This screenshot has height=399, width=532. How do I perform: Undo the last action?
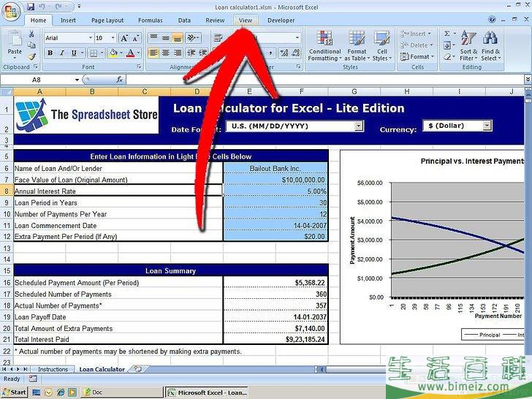coord(42,7)
